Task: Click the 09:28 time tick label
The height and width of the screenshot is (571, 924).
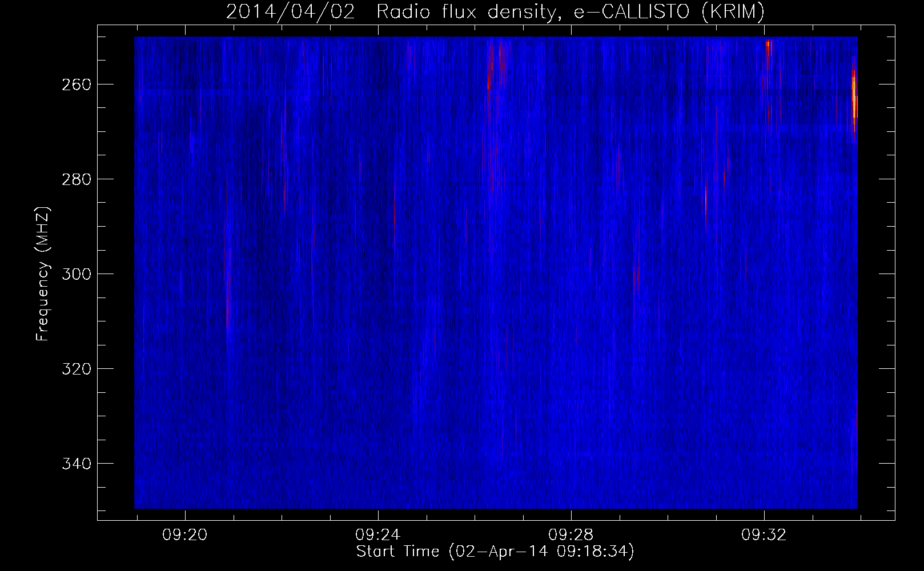Action: tap(571, 535)
